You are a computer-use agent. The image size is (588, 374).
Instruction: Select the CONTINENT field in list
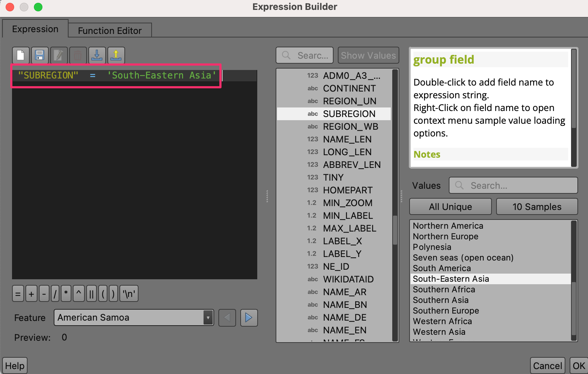(x=349, y=88)
